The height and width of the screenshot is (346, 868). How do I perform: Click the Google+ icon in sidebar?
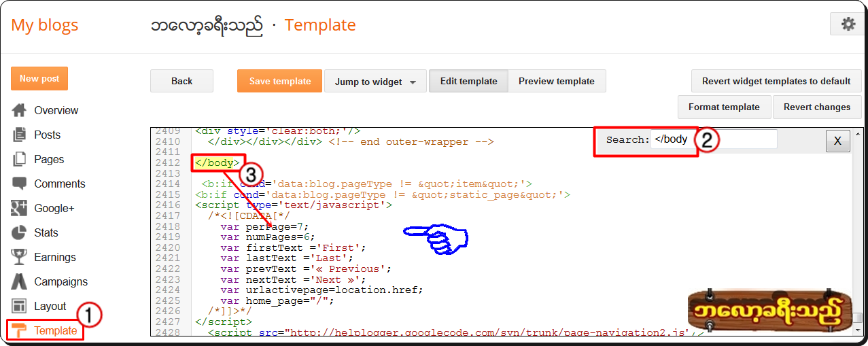click(19, 208)
